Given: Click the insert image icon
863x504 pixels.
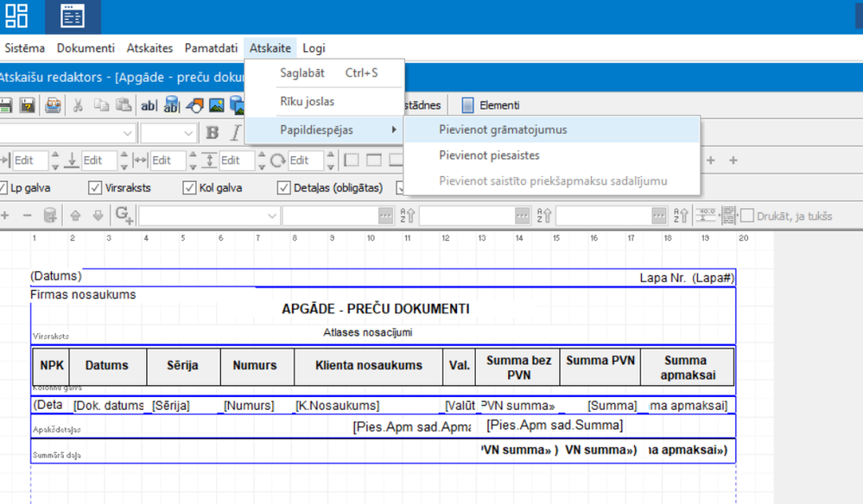Looking at the screenshot, I should (x=217, y=105).
